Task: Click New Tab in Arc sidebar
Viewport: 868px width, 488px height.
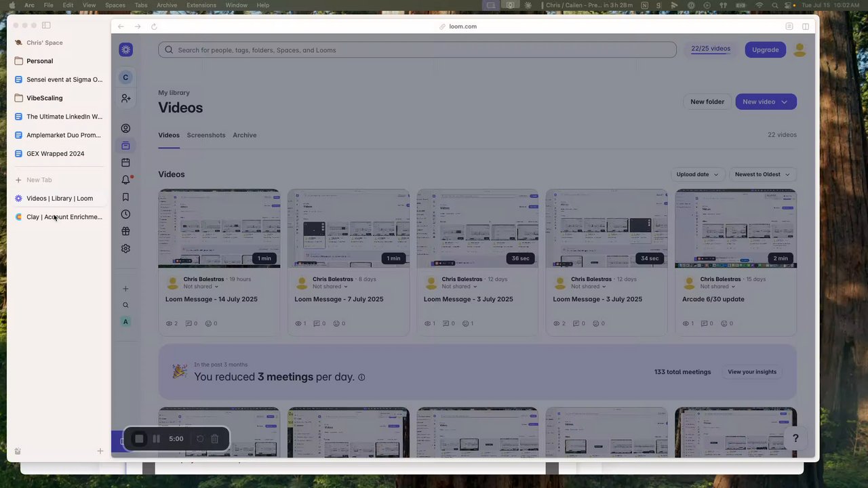Action: (39, 180)
